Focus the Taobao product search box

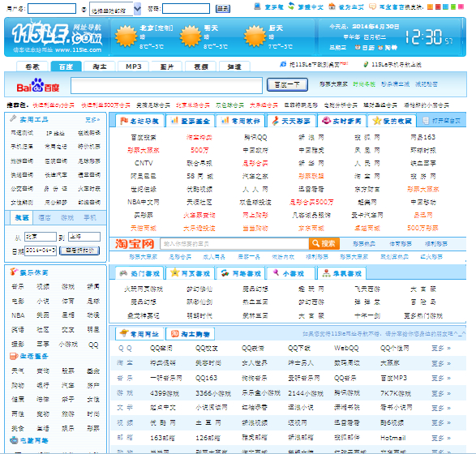click(234, 244)
